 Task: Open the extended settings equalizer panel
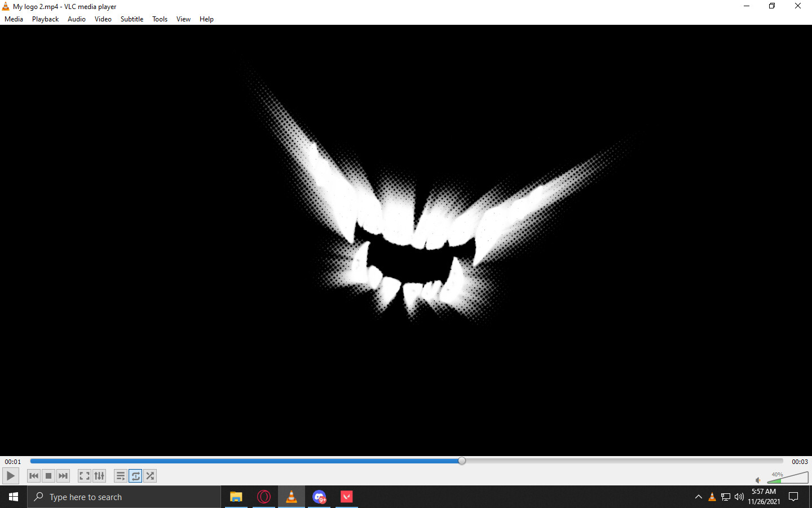(99, 476)
